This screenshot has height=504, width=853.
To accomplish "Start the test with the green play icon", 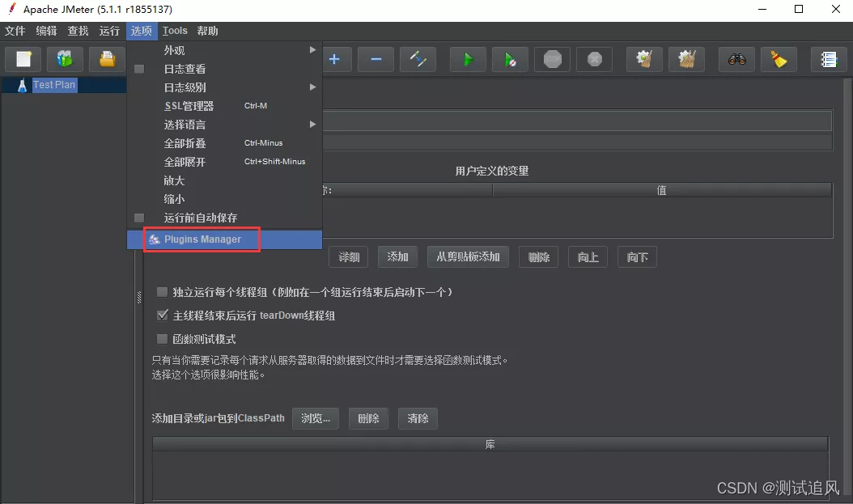I will [467, 59].
